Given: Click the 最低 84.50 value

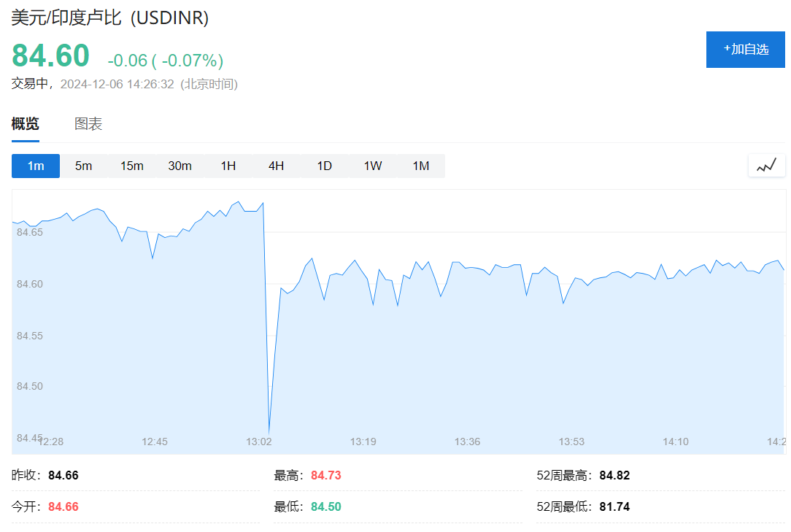Looking at the screenshot, I should pyautogui.click(x=326, y=506).
